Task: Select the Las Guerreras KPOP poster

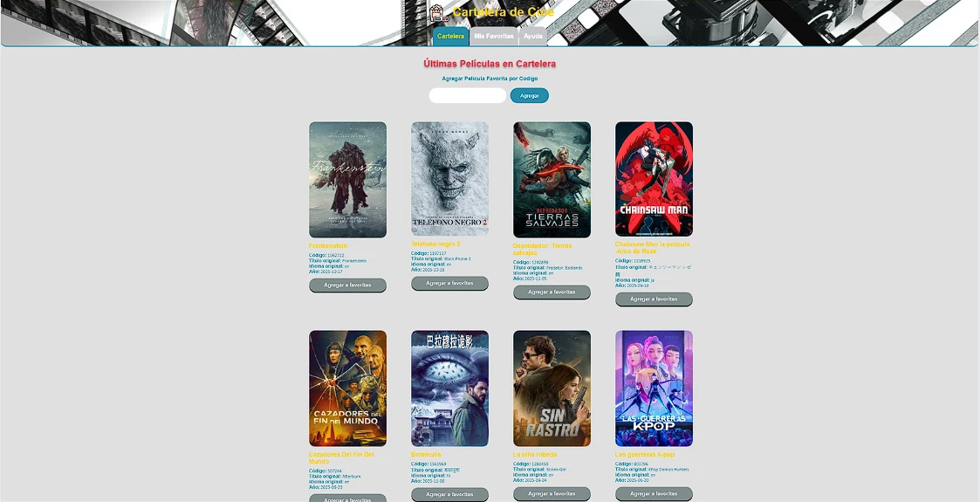Action: (654, 389)
